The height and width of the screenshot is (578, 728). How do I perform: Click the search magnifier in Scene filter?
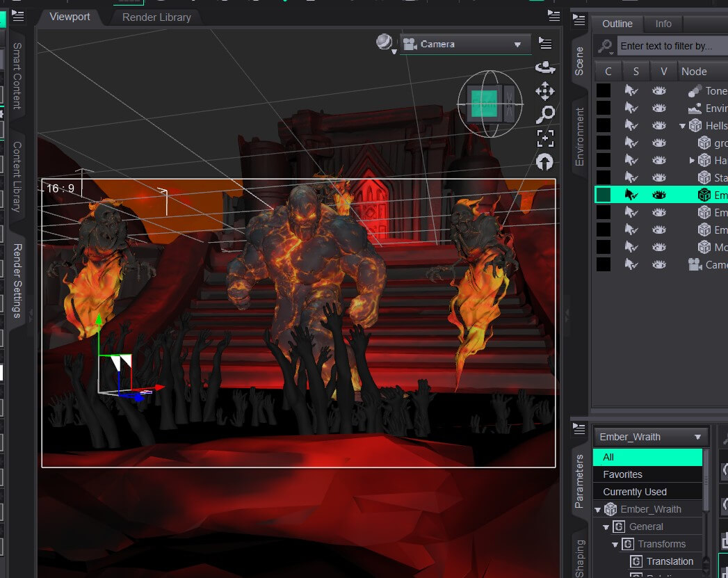(605, 46)
